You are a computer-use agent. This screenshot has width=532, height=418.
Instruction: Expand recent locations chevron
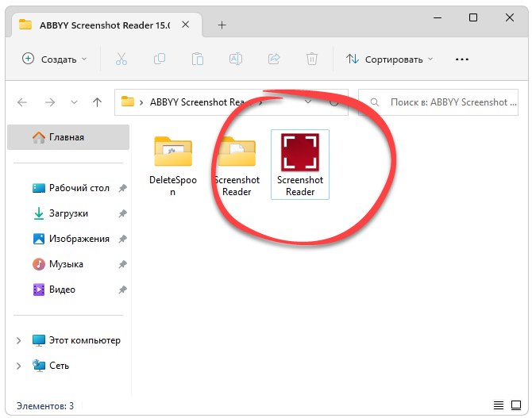(74, 102)
